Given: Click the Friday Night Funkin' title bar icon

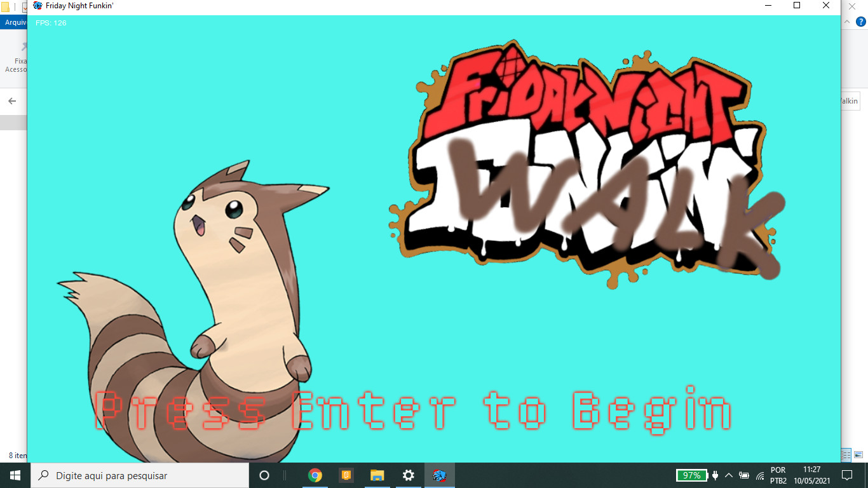Looking at the screenshot, I should [37, 6].
